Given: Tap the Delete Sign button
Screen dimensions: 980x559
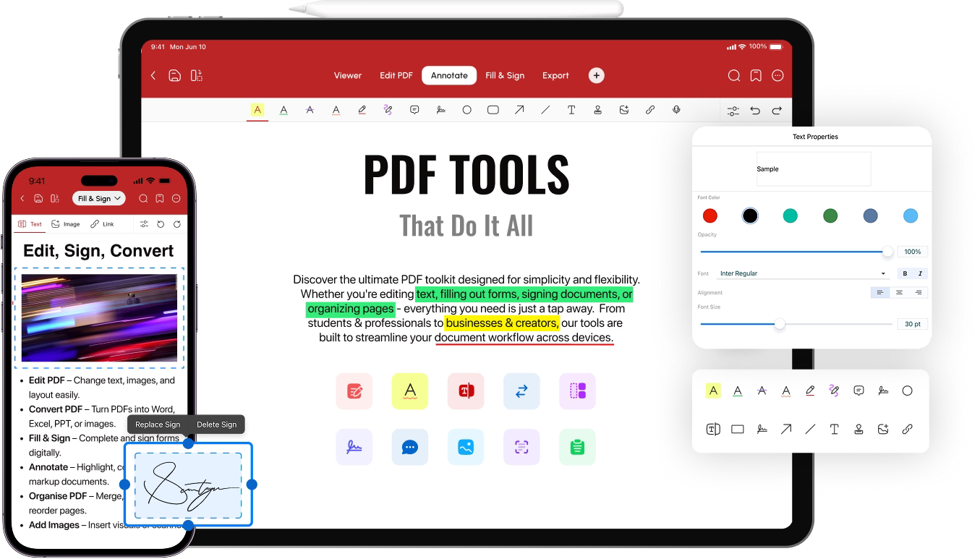Looking at the screenshot, I should 217,424.
